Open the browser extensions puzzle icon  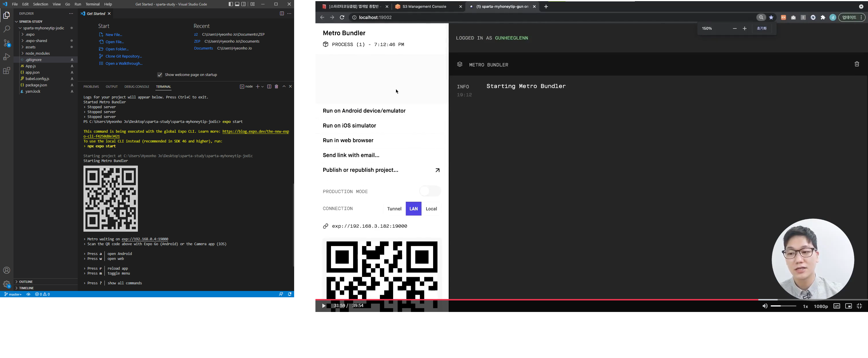tap(823, 18)
